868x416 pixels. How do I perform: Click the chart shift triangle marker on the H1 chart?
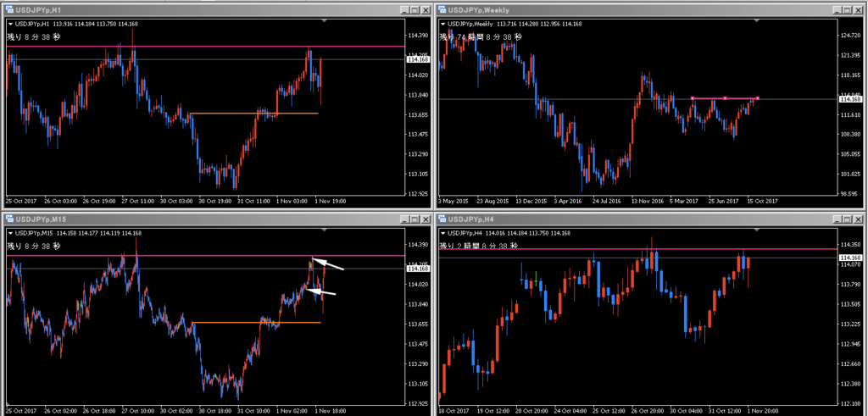click(x=325, y=20)
